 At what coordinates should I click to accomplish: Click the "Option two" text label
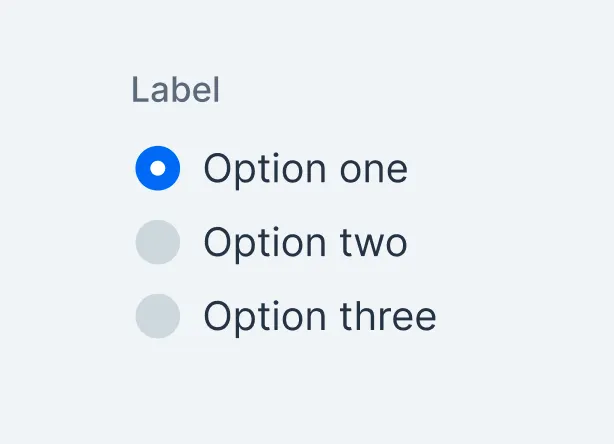coord(305,242)
